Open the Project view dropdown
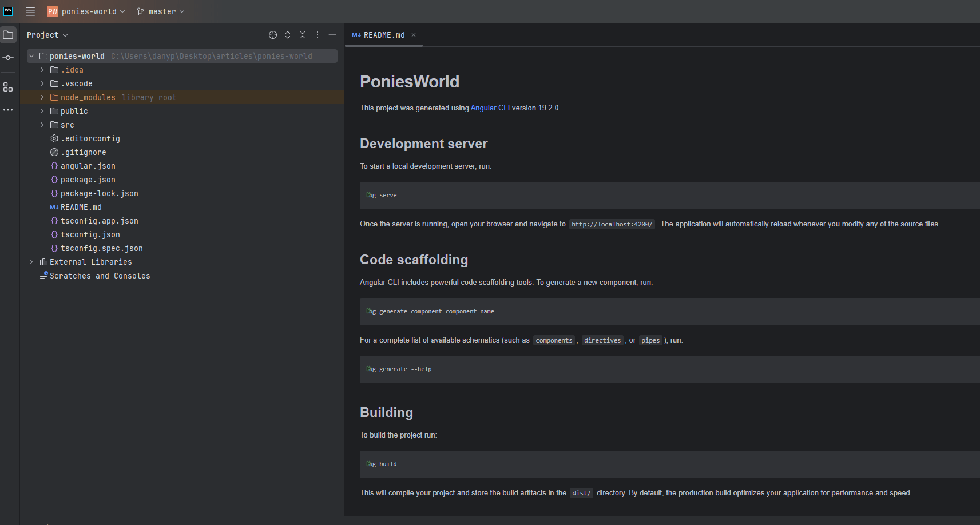 point(47,35)
